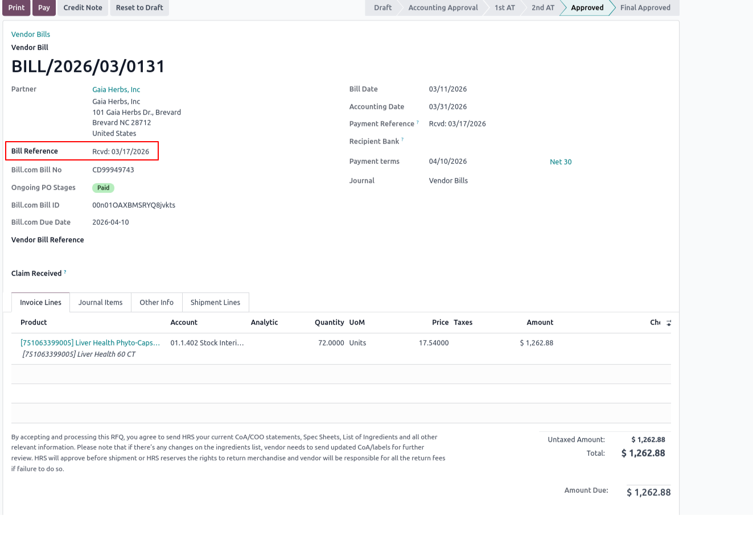Select the Final Approved stage
The image size is (753, 560).
tap(645, 7)
